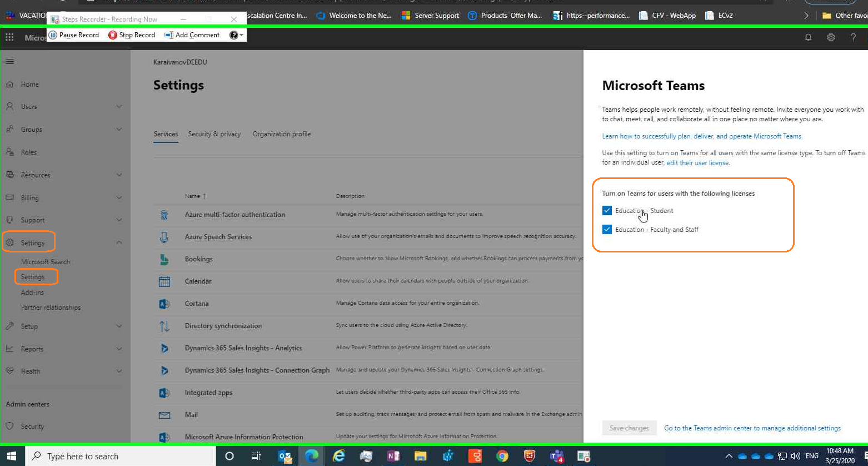The width and height of the screenshot is (868, 466).
Task: Expand the Reports nav section
Action: coord(119,349)
